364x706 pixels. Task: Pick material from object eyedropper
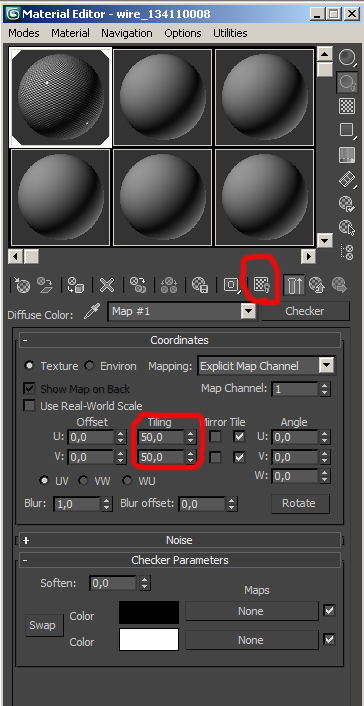[x=91, y=312]
